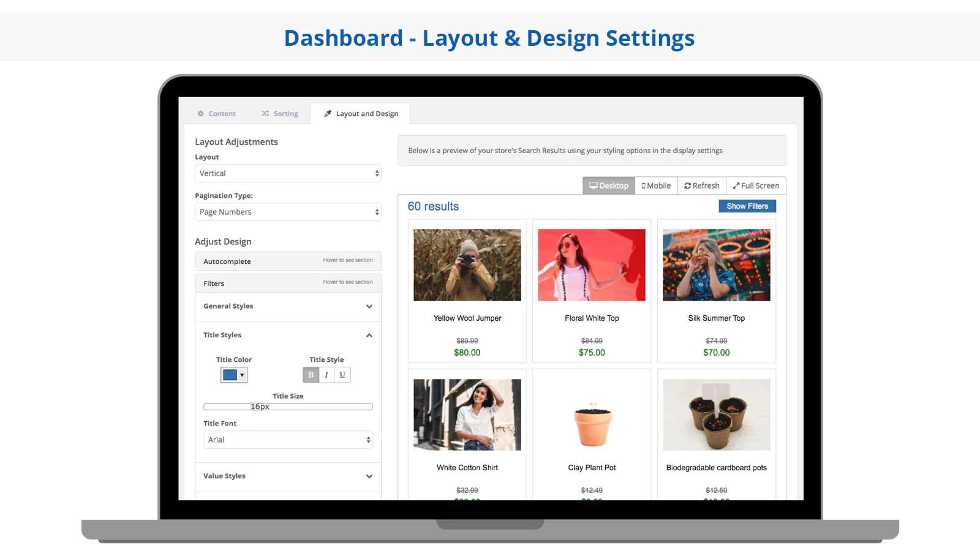Click the Silk Summer Top title
Image resolution: width=980 pixels, height=551 pixels.
pyautogui.click(x=717, y=318)
